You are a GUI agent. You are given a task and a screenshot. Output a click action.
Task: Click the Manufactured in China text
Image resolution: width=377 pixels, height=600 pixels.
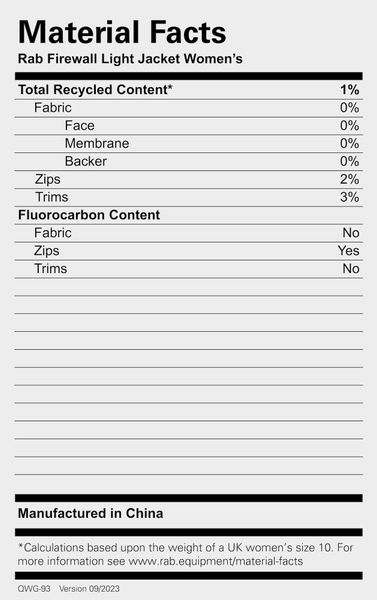pyautogui.click(x=90, y=513)
